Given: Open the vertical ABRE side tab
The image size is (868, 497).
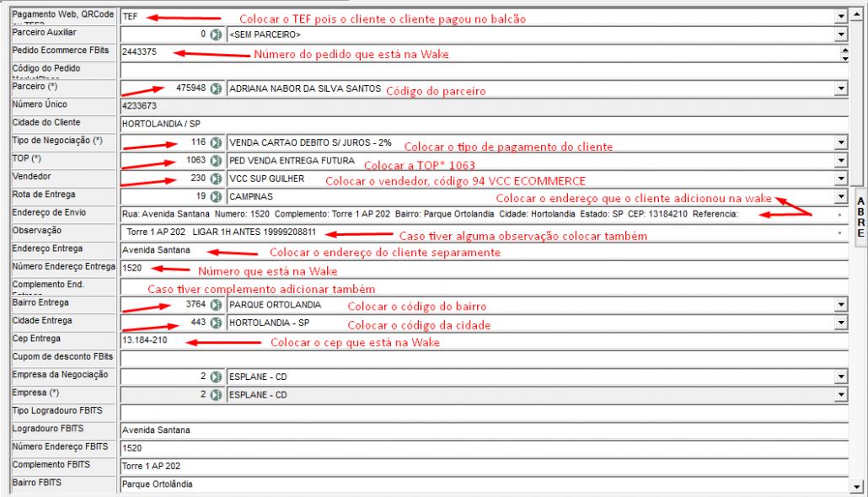Looking at the screenshot, I should (860, 216).
